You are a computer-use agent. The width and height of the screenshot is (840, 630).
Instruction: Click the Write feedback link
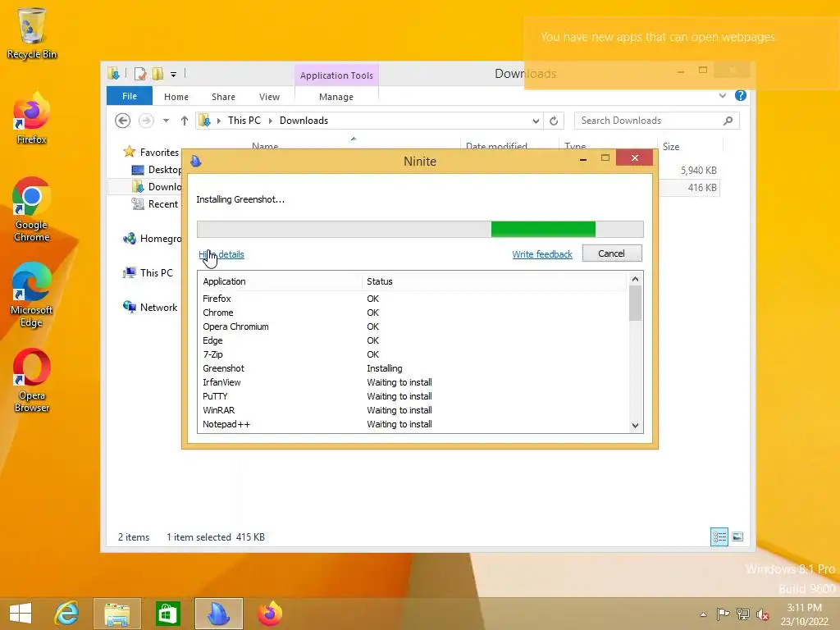pos(542,254)
